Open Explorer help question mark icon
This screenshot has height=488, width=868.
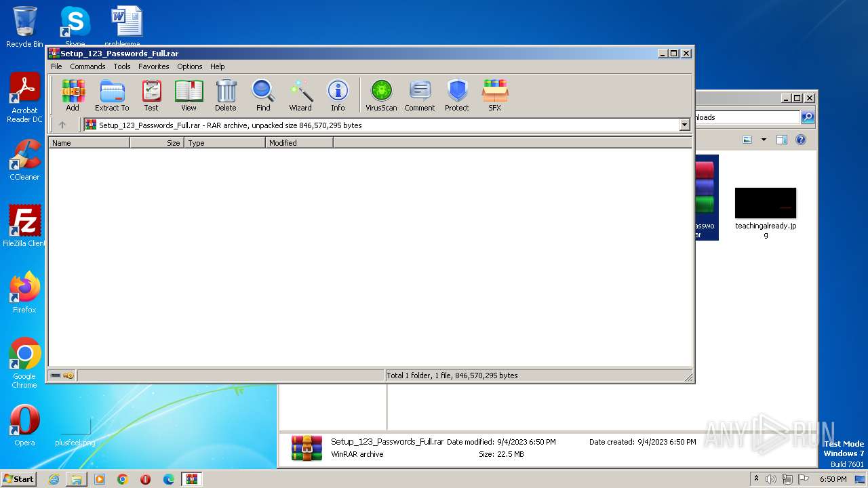point(801,140)
